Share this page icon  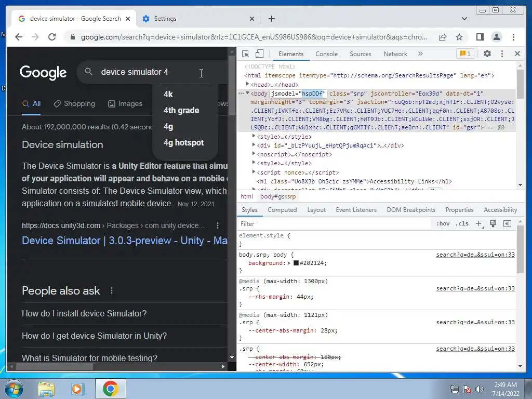click(x=443, y=37)
